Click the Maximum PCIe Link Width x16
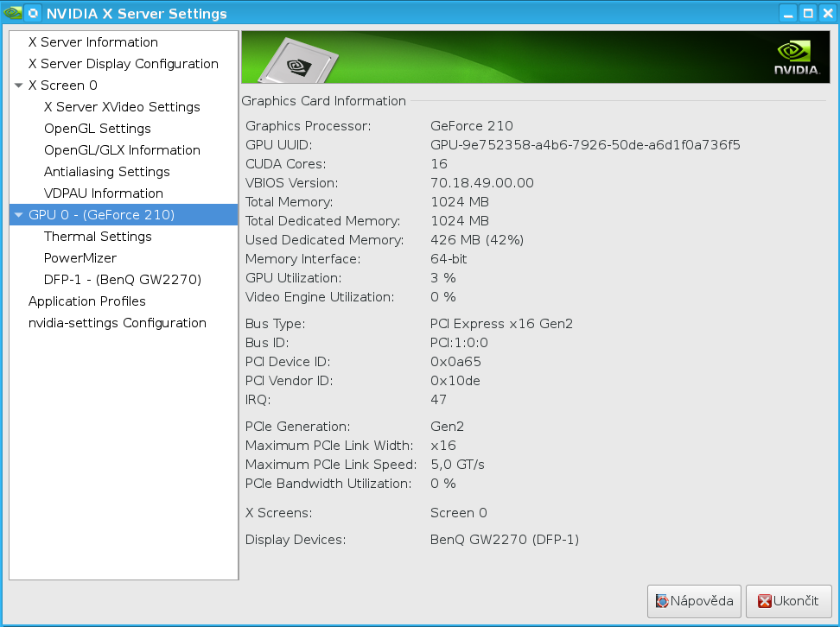This screenshot has width=840, height=627. [x=443, y=446]
